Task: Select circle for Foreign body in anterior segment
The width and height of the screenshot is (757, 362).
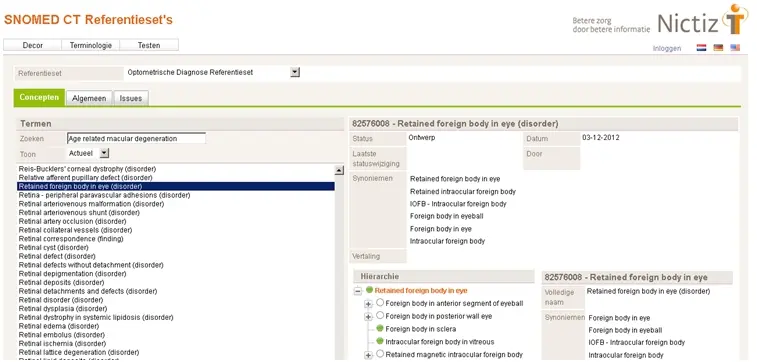Action: [380, 303]
